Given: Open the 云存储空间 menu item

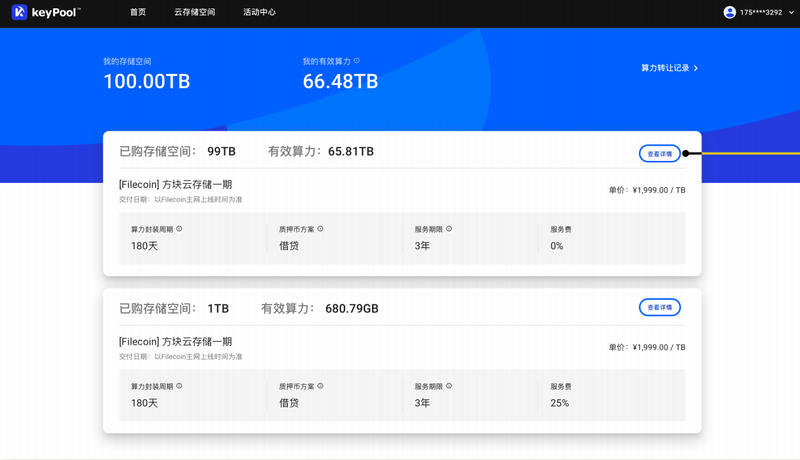Looking at the screenshot, I should [194, 12].
